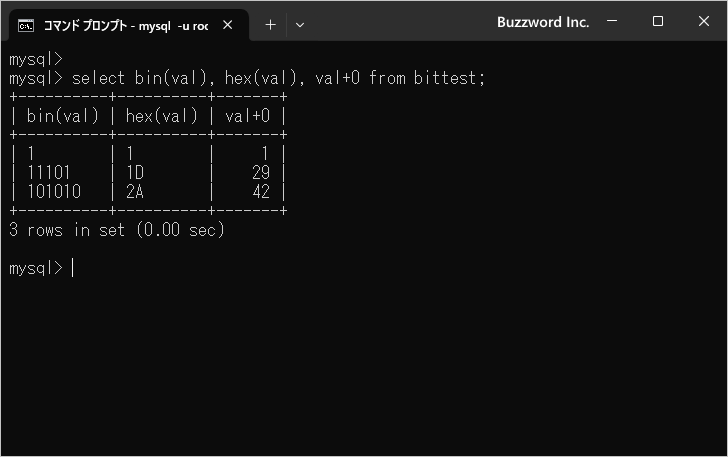Close the terminal window
The image size is (728, 457).
(x=704, y=22)
